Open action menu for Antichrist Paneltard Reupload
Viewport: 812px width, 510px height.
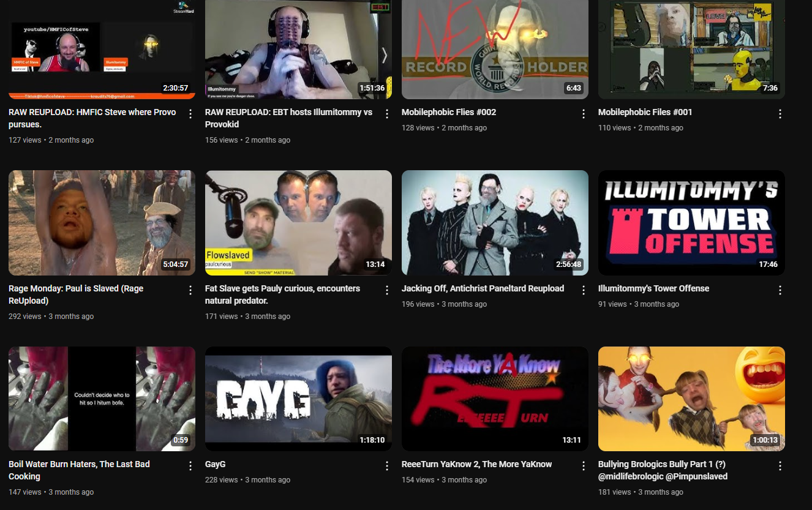584,290
